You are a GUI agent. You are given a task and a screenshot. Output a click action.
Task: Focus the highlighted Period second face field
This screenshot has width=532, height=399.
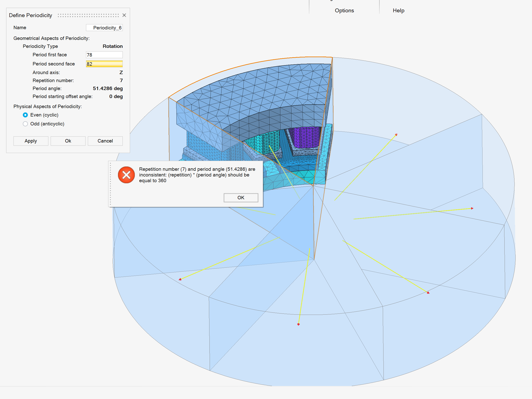(x=104, y=64)
